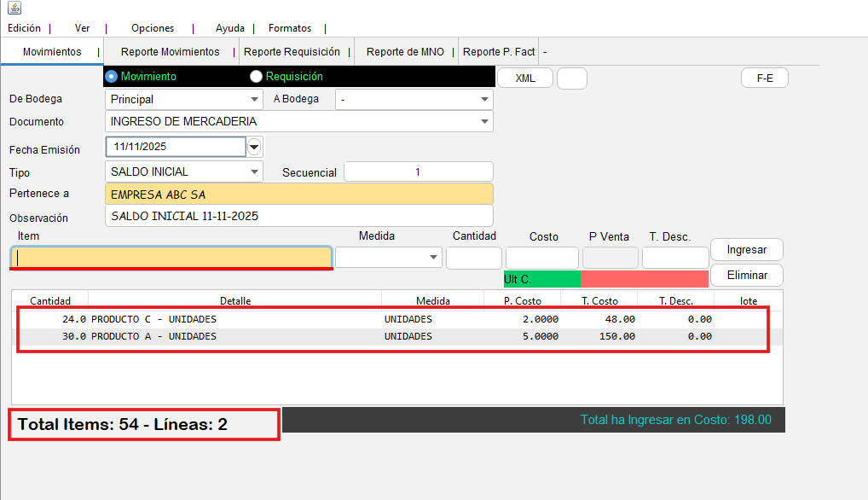Click the XML button
This screenshot has height=500, width=868.
tap(525, 78)
